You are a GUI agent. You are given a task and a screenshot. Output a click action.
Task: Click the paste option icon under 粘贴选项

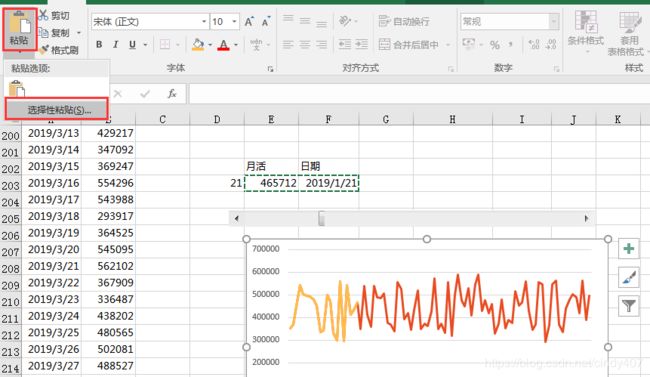(17, 89)
